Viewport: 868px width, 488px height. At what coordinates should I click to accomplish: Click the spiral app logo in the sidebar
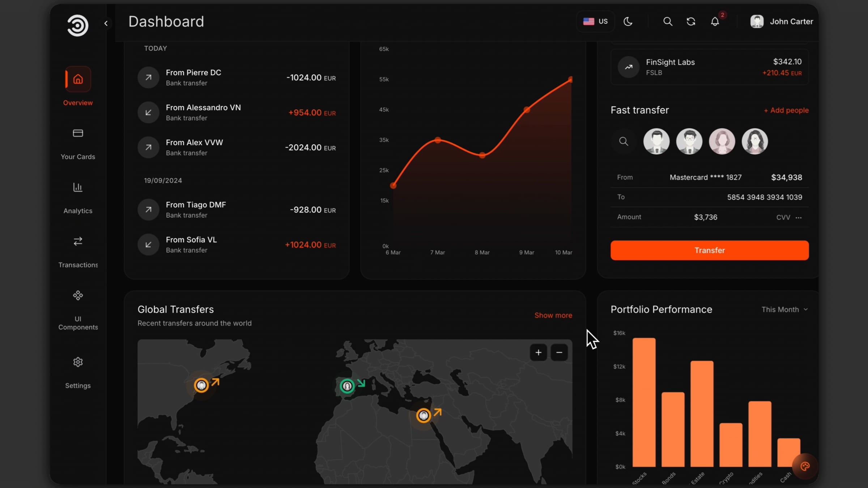point(77,25)
